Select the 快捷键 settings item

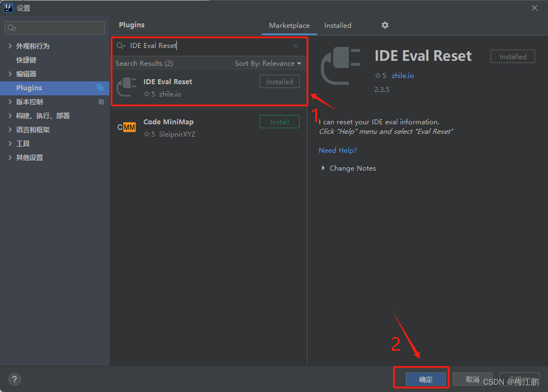click(26, 60)
